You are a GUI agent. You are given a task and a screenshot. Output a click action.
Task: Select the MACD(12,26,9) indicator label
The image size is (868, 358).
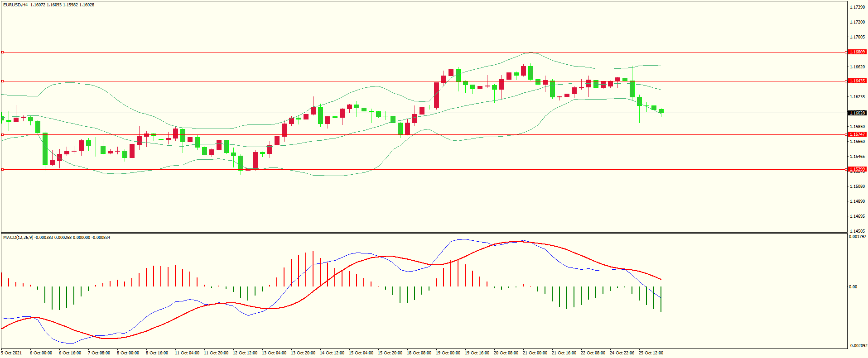[x=18, y=238]
